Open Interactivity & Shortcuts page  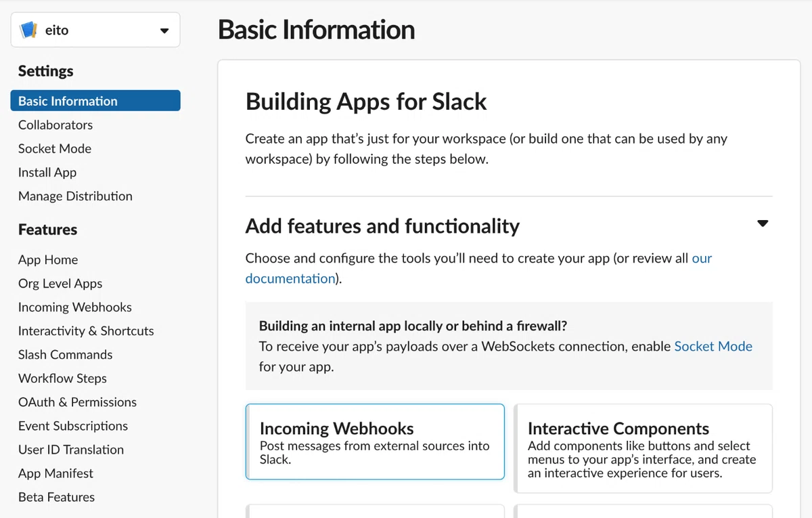pos(86,330)
